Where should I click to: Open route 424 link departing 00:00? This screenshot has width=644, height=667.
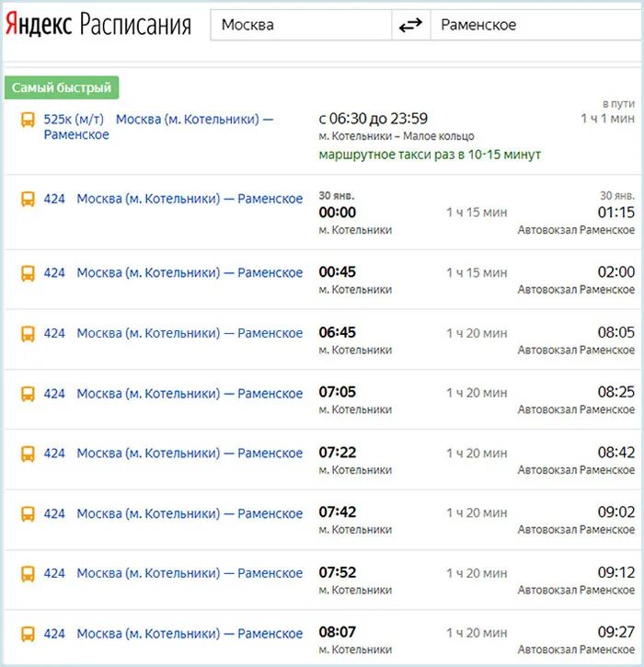[173, 199]
